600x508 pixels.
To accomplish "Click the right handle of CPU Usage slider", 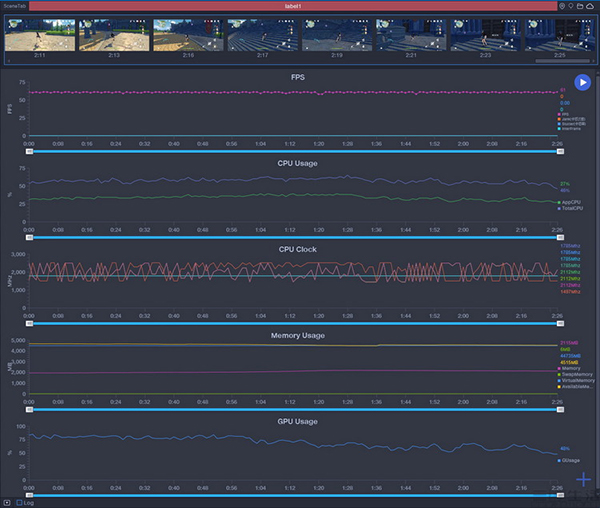I will (560, 238).
